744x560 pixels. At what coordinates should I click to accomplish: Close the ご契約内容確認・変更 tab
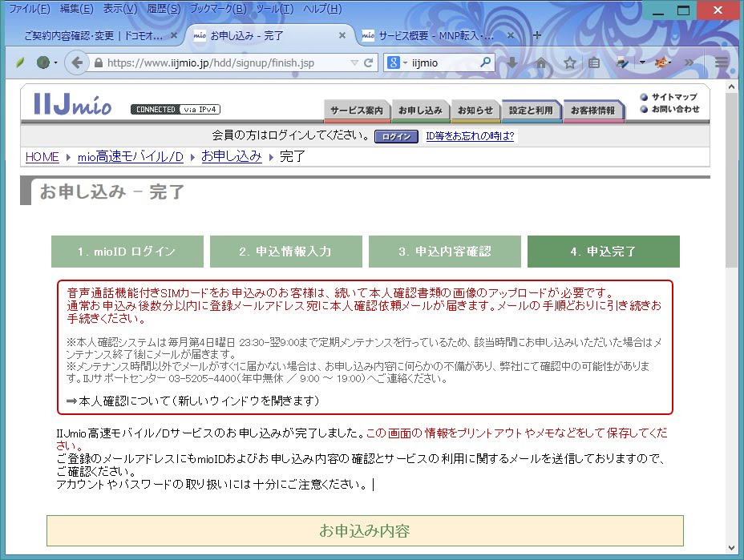click(174, 35)
